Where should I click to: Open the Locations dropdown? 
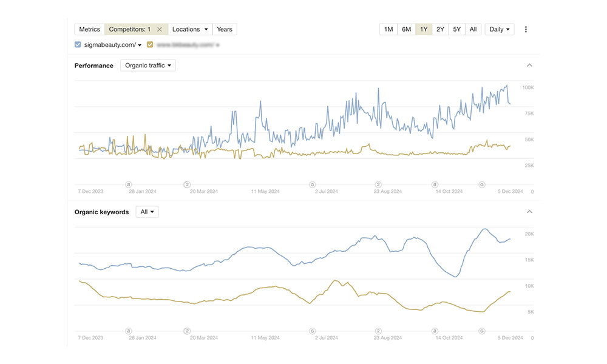190,29
